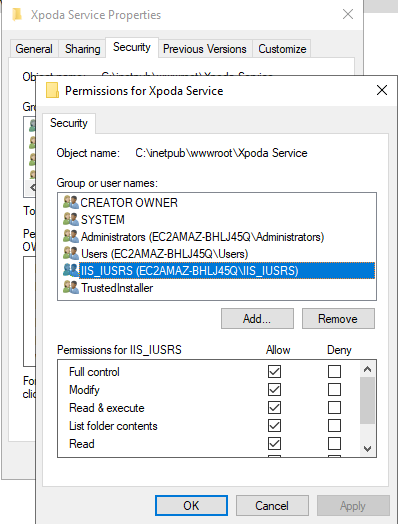Click the Remove button
Screen dimensions: 398x524
338,318
